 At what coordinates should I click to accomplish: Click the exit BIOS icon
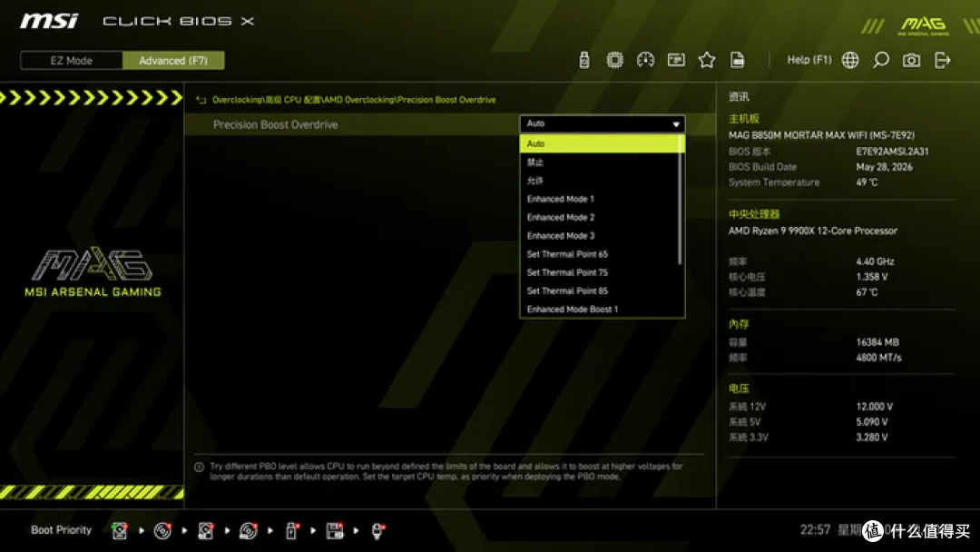[943, 60]
